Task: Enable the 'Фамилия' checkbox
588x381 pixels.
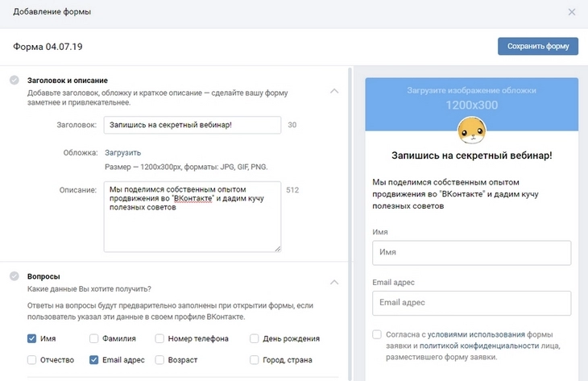Action: 93,338
